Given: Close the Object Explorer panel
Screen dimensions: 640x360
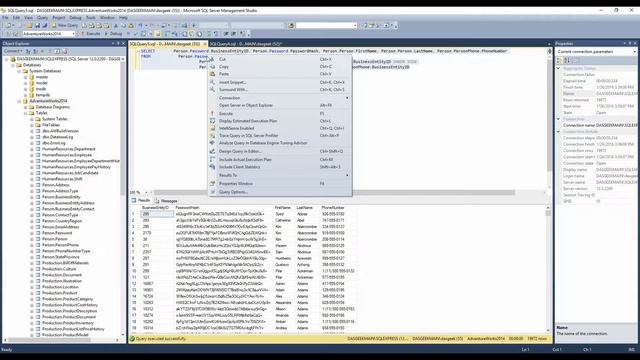Looking at the screenshot, I should tap(123, 43).
